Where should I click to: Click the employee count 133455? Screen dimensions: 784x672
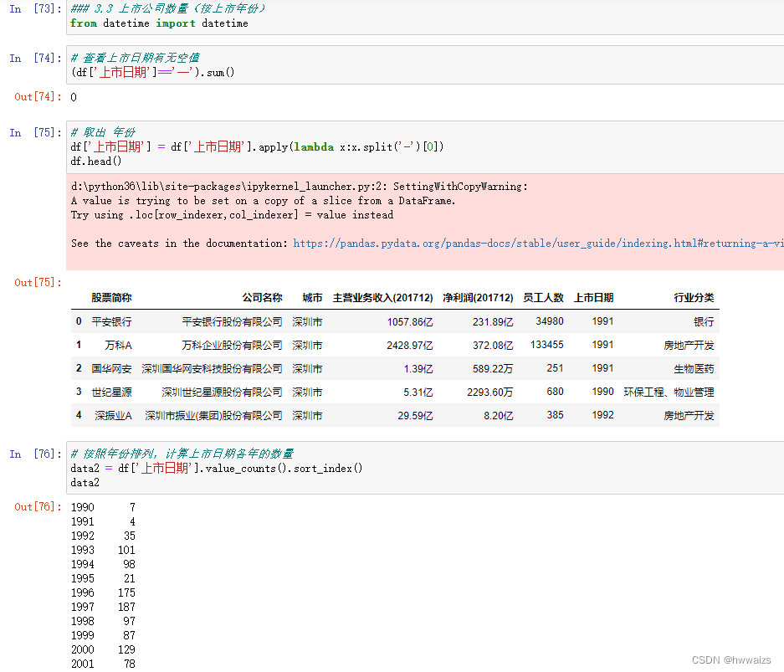[x=547, y=345]
